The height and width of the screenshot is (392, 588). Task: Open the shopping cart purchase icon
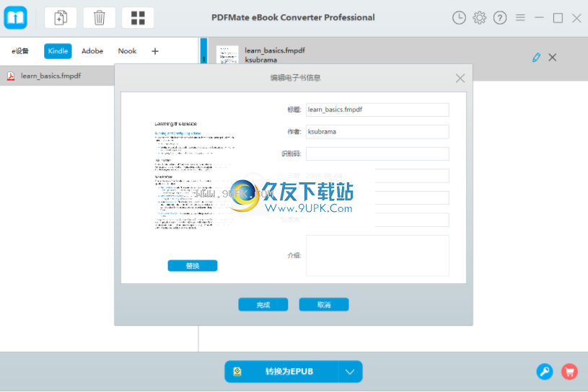(569, 371)
